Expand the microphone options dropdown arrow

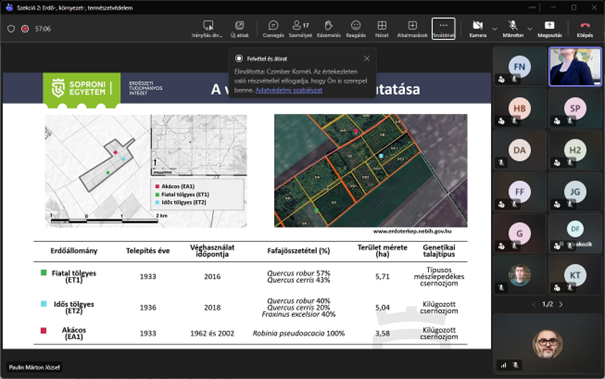coord(530,29)
